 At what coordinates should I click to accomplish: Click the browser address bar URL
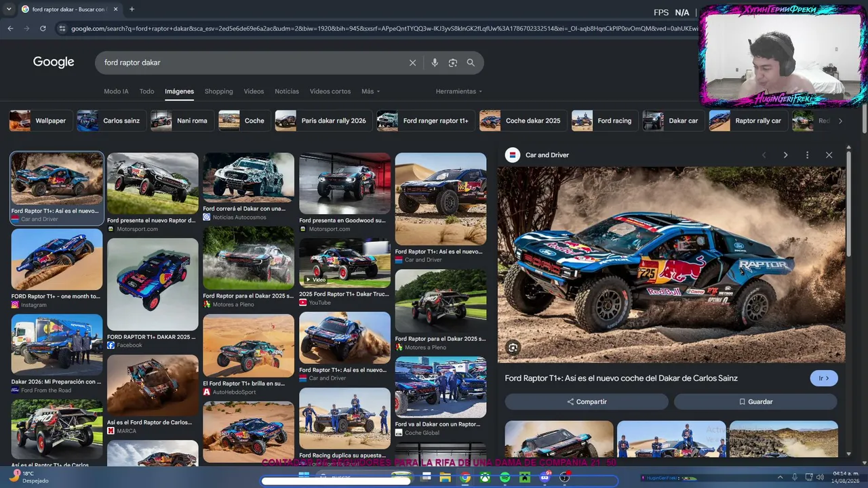click(x=383, y=28)
